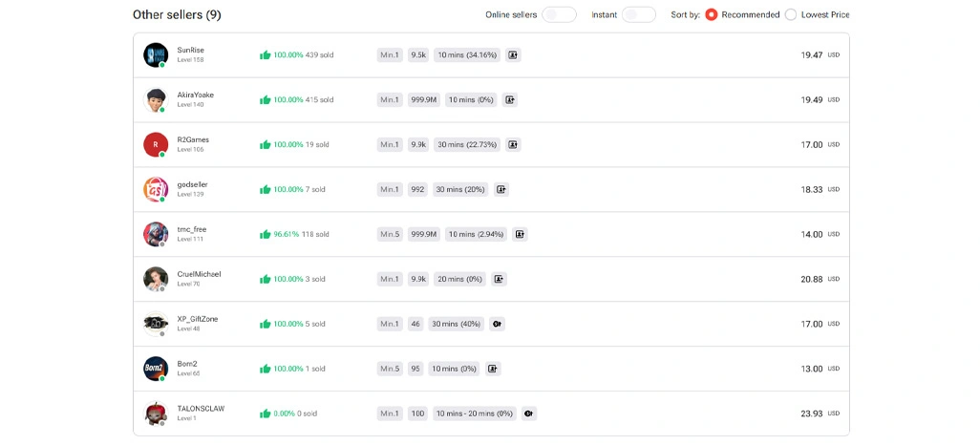
Task: Click the key icon in TALONSCLAW row
Action: coord(529,413)
